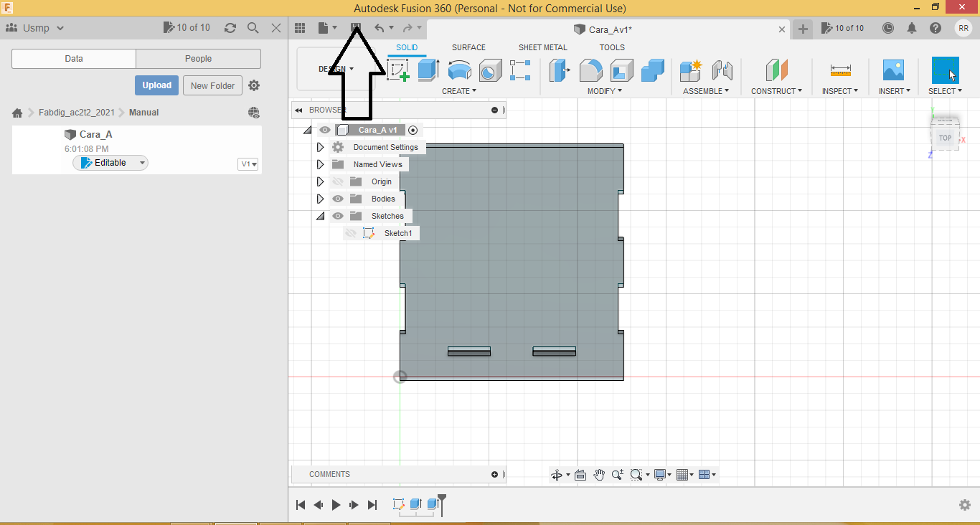Switch to the People tab

(198, 59)
